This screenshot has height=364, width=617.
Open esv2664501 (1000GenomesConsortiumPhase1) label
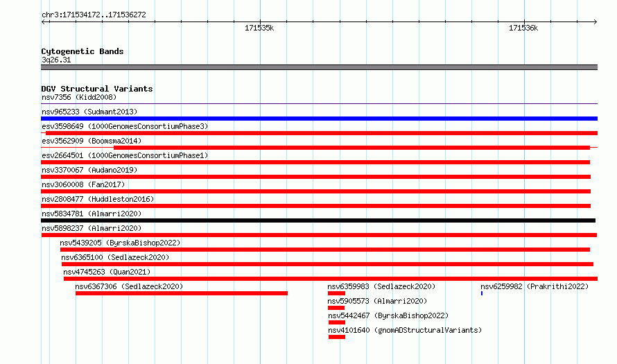125,155
